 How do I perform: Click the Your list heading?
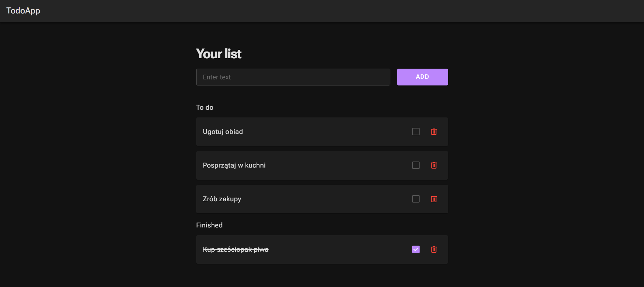click(x=219, y=54)
